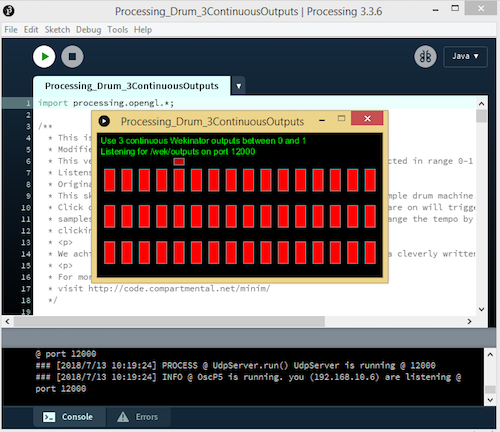Screen dimensions: 500x432
Task: Click the console scrollbar up arrow
Action: pyautogui.click(x=490, y=355)
